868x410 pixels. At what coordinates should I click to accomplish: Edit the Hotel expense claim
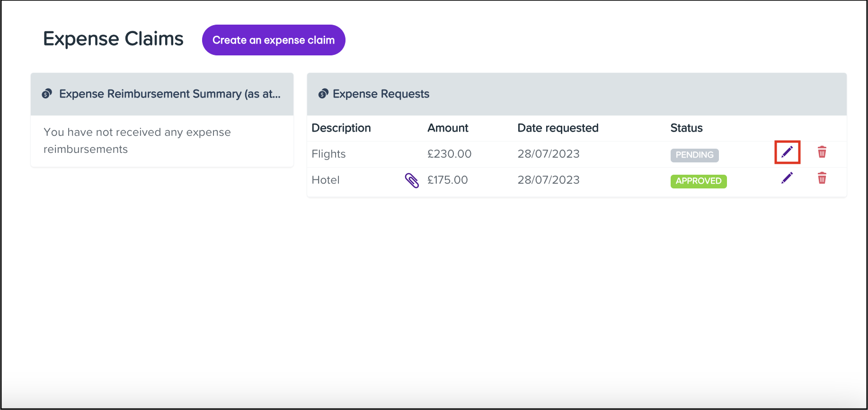787,178
